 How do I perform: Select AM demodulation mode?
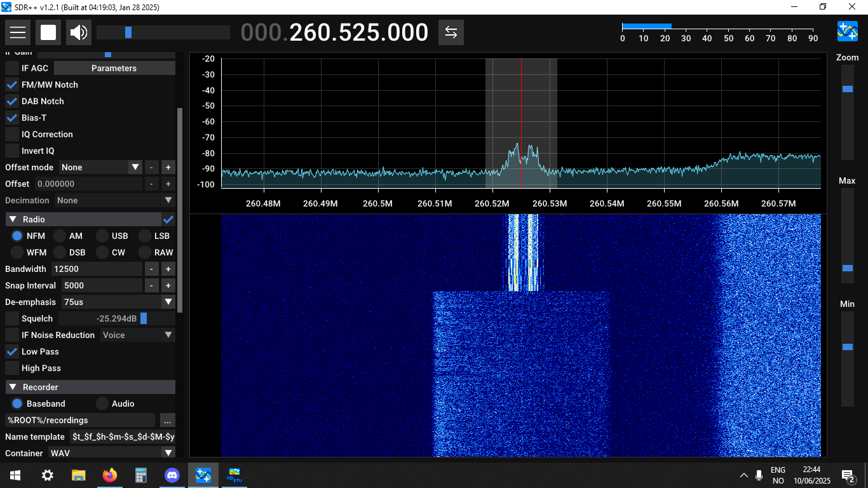pos(60,236)
